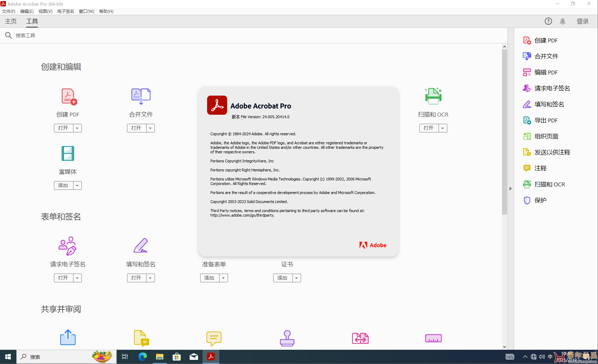Click the help question mark icon
Viewport: 598px width, 364px height.
548,21
